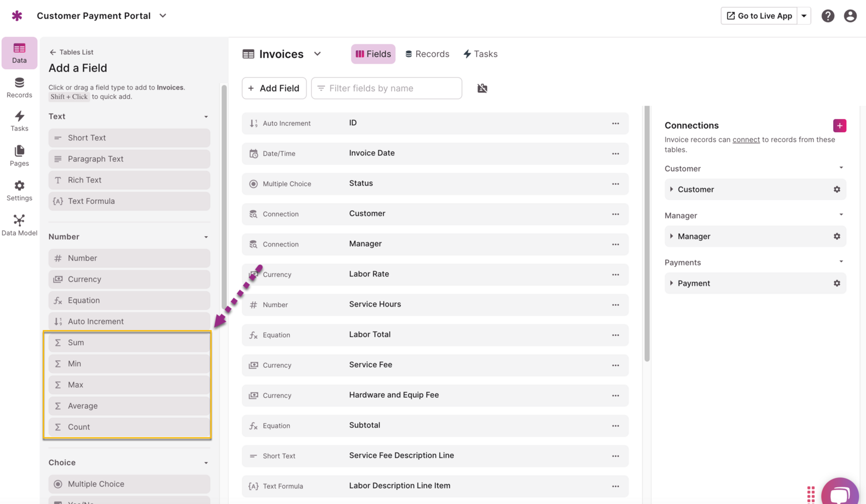Open Pages from the left sidebar
Screen dimensions: 866x504
(x=19, y=155)
